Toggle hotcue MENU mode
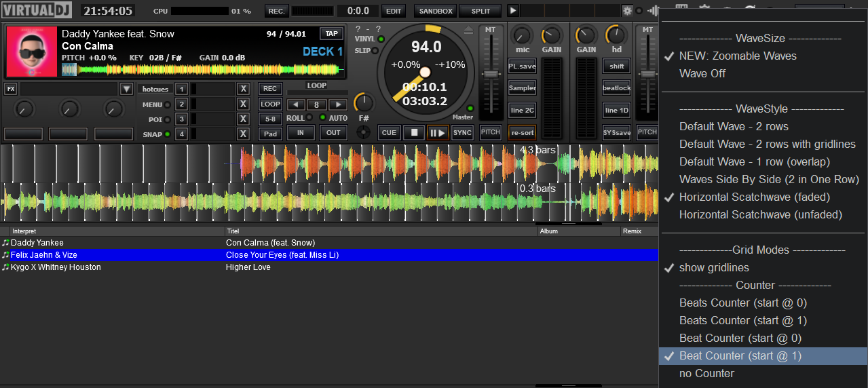 click(x=167, y=104)
